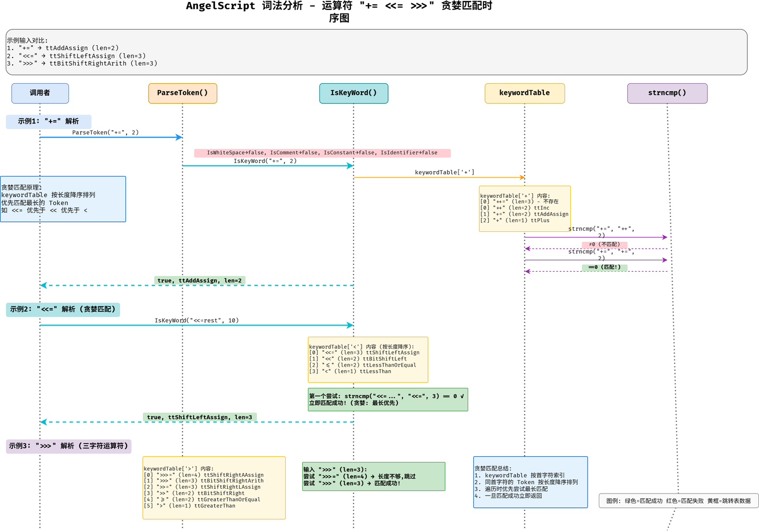Select the 示例输入对比 note box

[x=376, y=52]
